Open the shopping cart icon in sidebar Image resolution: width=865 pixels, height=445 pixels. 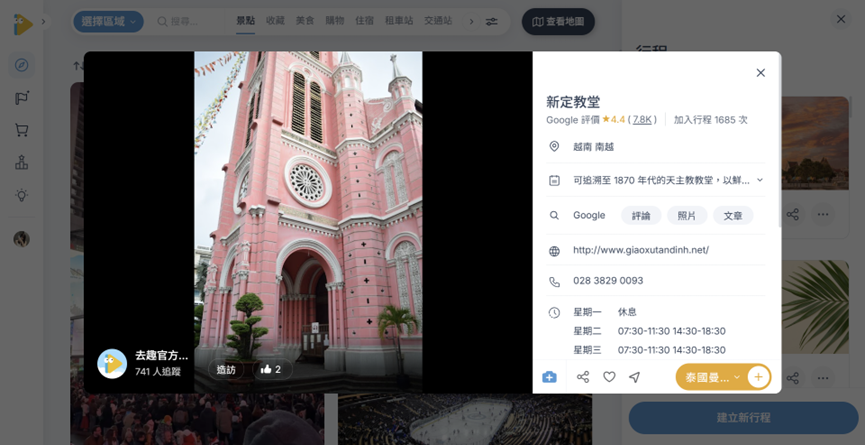click(x=22, y=130)
